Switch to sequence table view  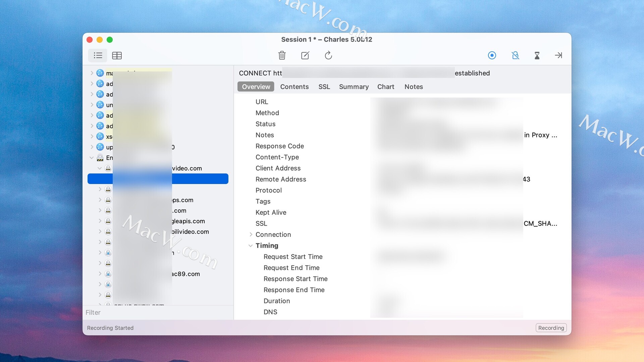pos(117,56)
